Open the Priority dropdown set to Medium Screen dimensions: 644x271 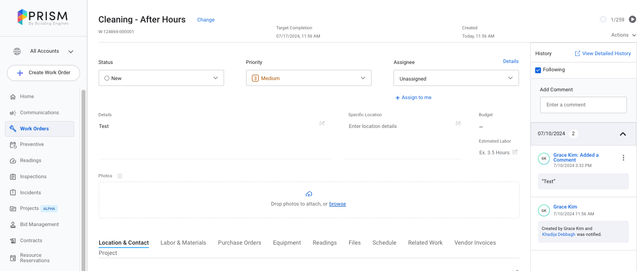[309, 78]
